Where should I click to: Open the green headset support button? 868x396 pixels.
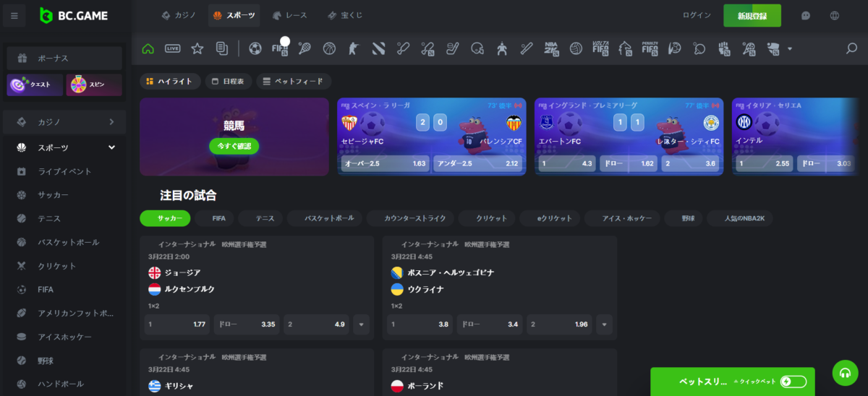[845, 372]
